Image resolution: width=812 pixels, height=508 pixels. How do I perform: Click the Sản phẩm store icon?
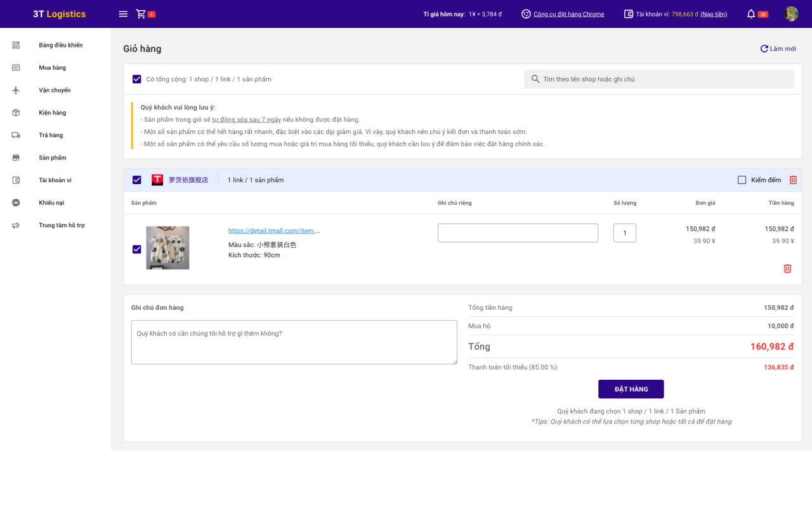(x=16, y=157)
